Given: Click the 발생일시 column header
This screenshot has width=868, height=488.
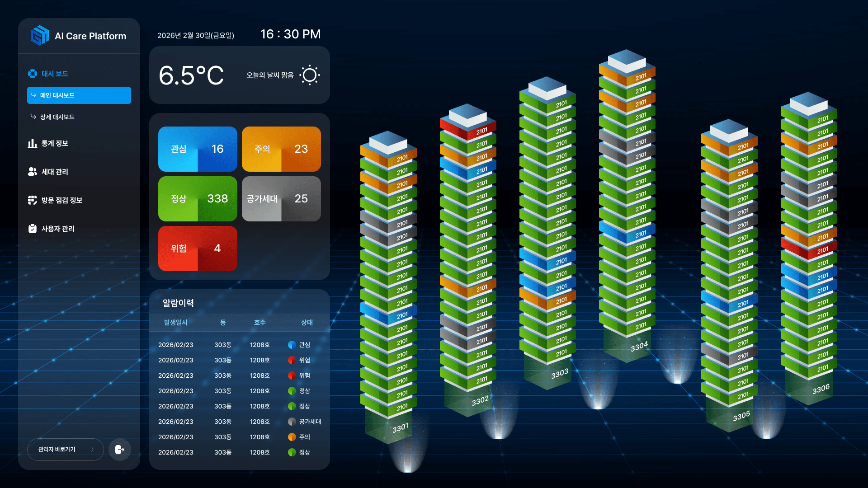Looking at the screenshot, I should [x=175, y=323].
